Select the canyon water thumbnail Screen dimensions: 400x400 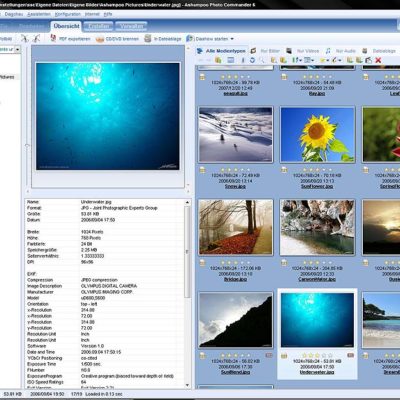[317, 227]
